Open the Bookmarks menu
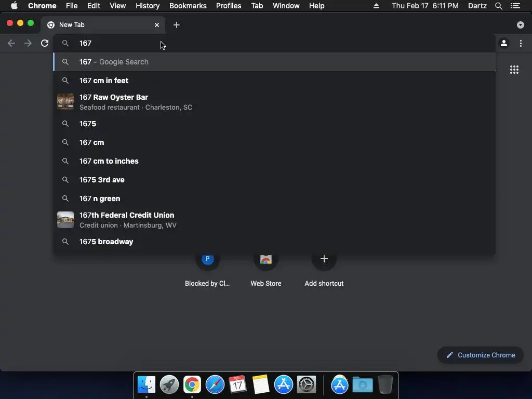 click(x=188, y=6)
